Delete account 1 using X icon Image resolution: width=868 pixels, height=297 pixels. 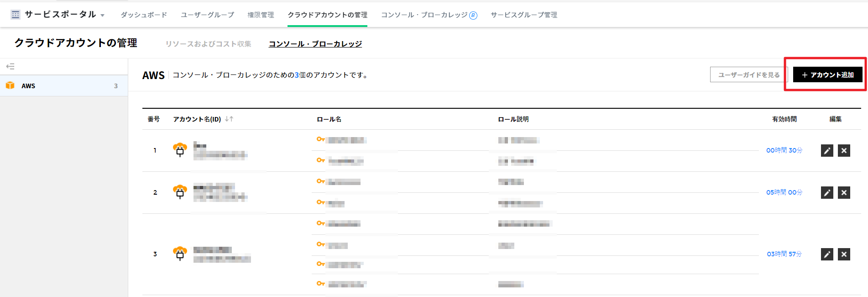click(844, 151)
